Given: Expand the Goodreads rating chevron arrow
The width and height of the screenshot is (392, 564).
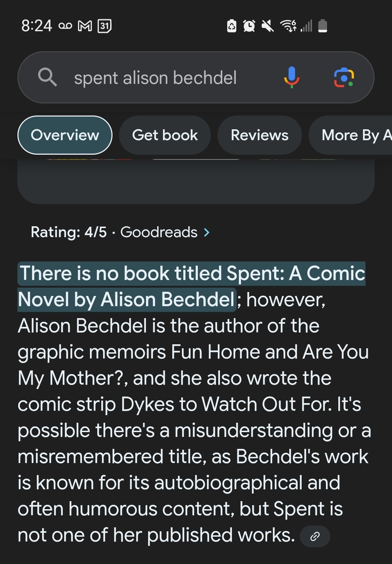Looking at the screenshot, I should click(207, 232).
